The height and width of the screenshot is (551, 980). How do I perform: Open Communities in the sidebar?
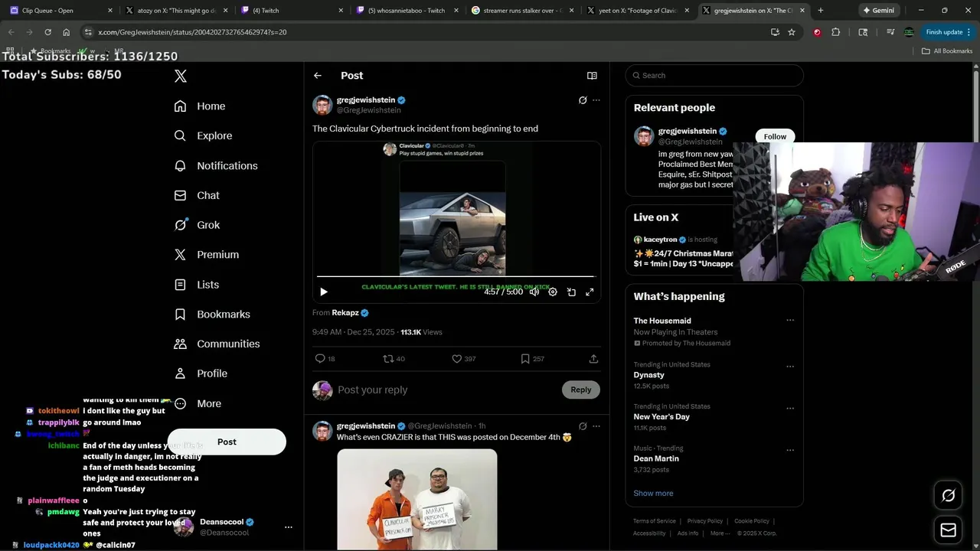[217, 344]
